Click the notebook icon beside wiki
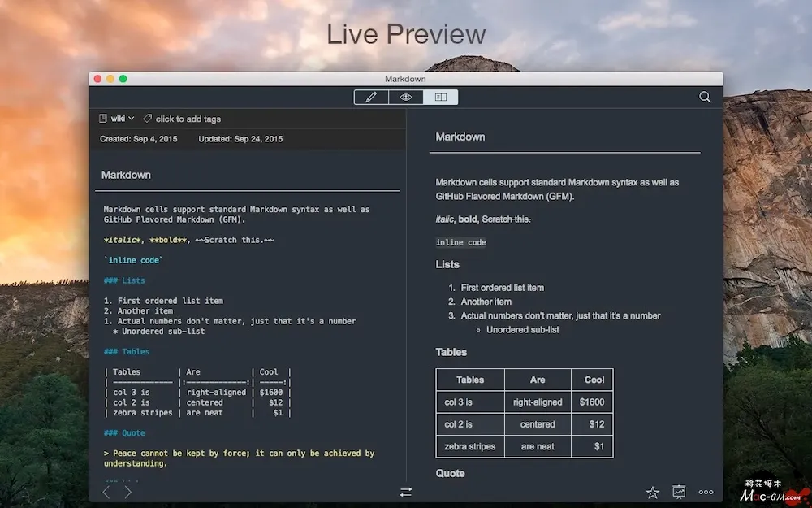Viewport: 812px width, 508px height. pyautogui.click(x=103, y=119)
